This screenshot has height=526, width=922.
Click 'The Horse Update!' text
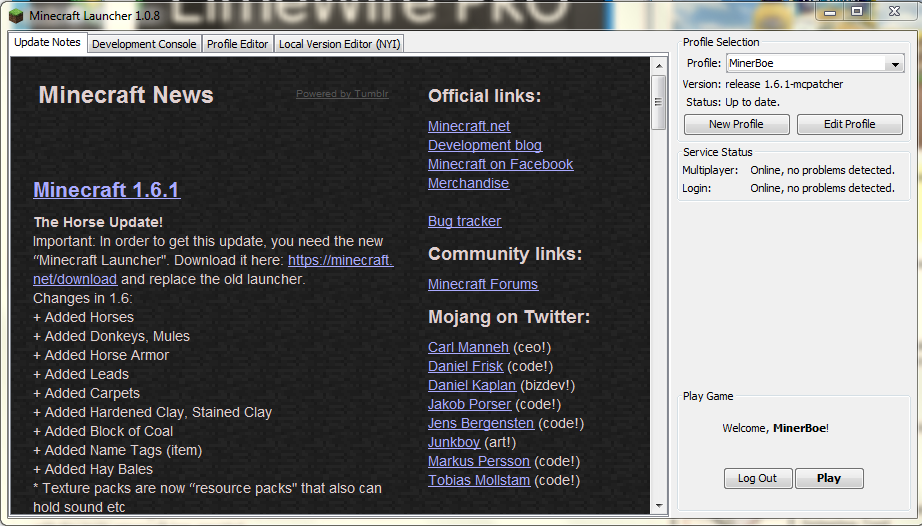[98, 222]
